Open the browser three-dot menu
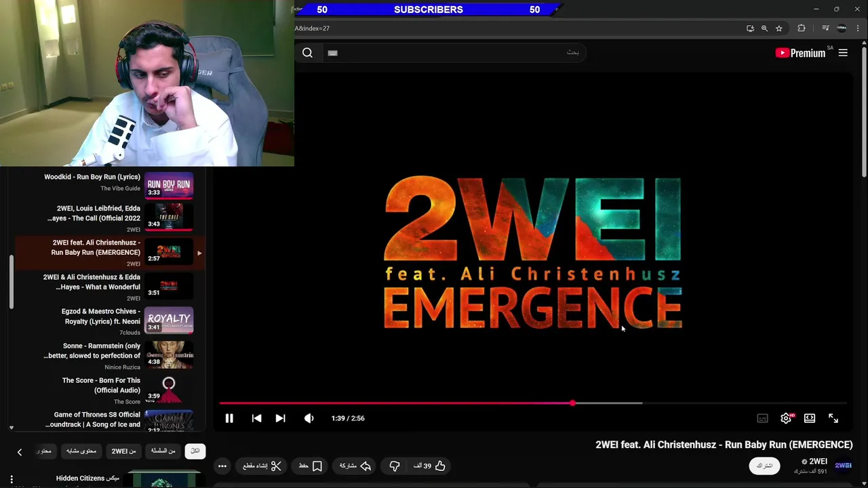The width and height of the screenshot is (868, 488). pyautogui.click(x=858, y=28)
